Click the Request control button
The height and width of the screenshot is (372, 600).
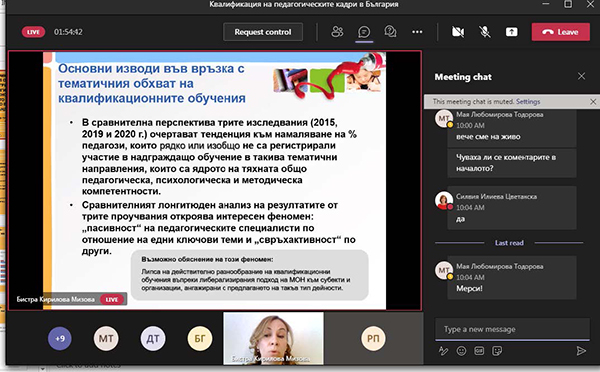pyautogui.click(x=263, y=32)
